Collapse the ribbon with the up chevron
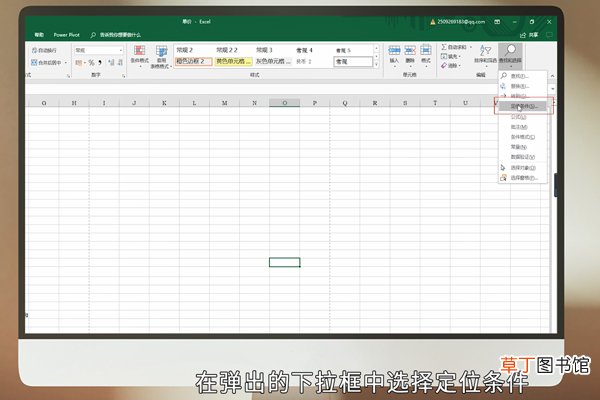Viewport: 600px width, 400px height. pos(552,76)
